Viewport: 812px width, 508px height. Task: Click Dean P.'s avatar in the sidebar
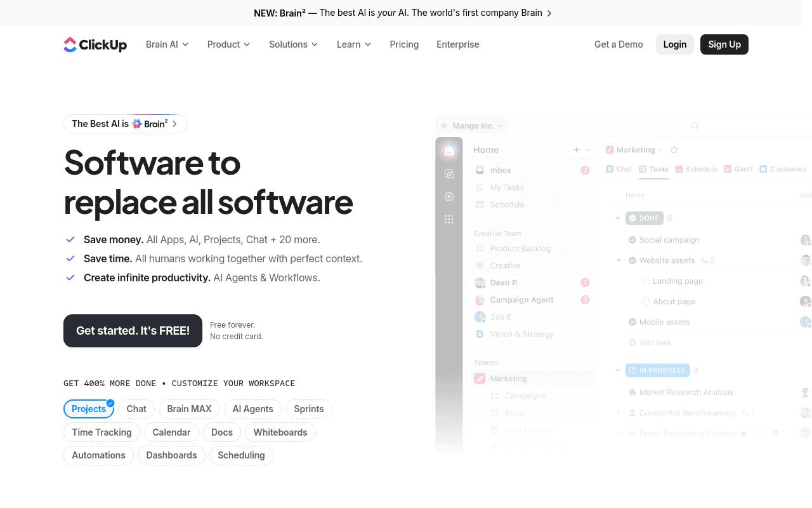pos(480,283)
